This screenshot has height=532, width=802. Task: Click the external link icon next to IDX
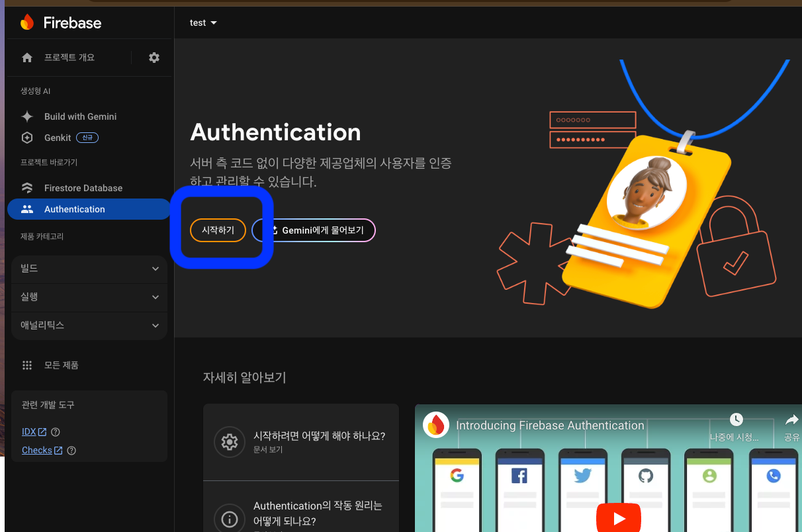(x=42, y=432)
